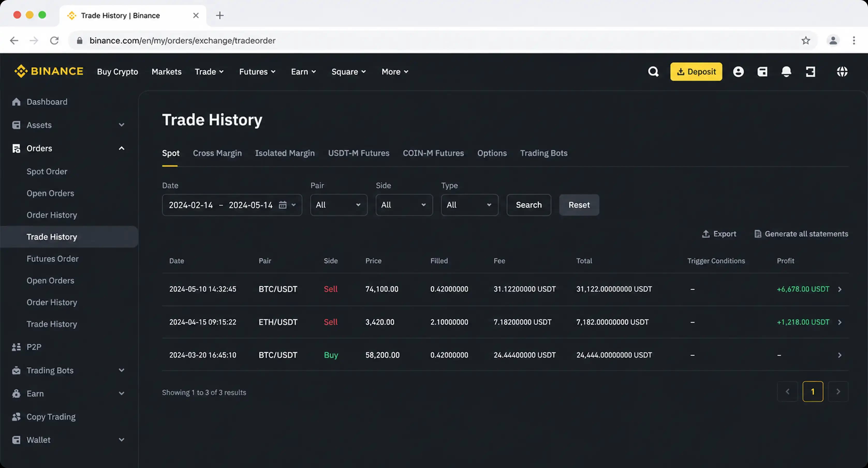Open Futures Order in the sidebar
Screen dimensions: 868x468
point(53,259)
